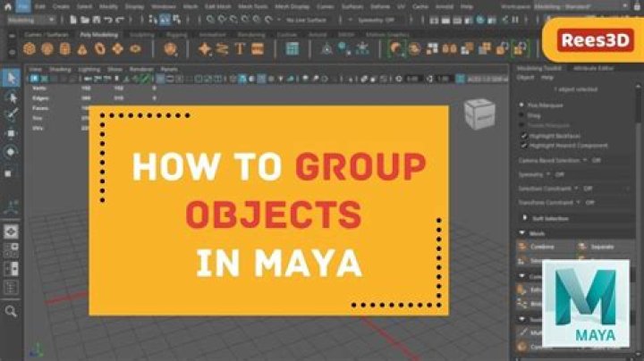Viewport: 644px width, 361px height.
Task: Create a polygon cone from the shelf
Action: pyautogui.click(x=82, y=49)
